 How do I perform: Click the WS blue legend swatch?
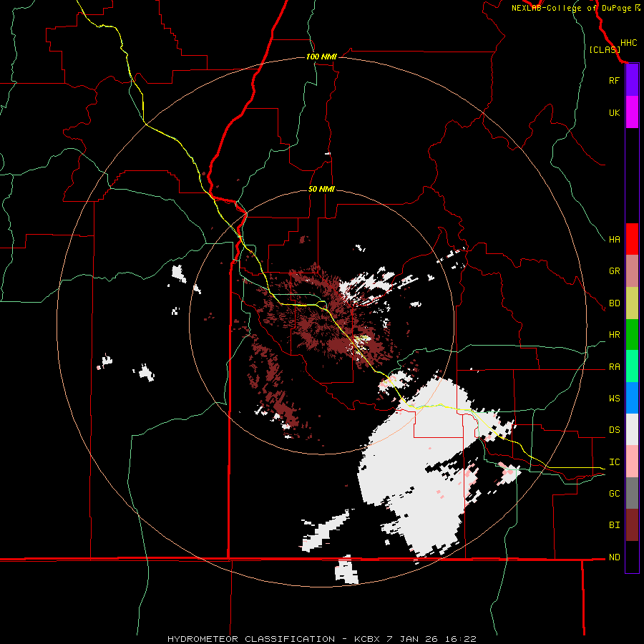[x=632, y=398]
